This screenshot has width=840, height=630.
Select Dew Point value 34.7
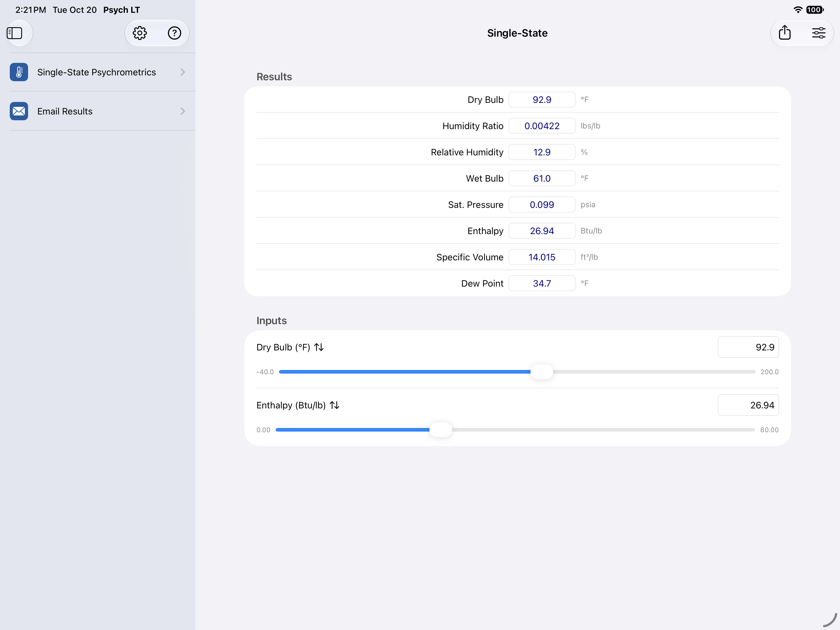tap(542, 283)
